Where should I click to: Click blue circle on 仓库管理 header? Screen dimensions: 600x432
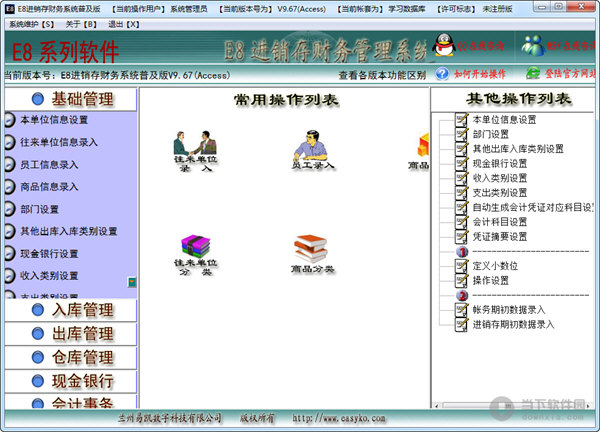38,357
